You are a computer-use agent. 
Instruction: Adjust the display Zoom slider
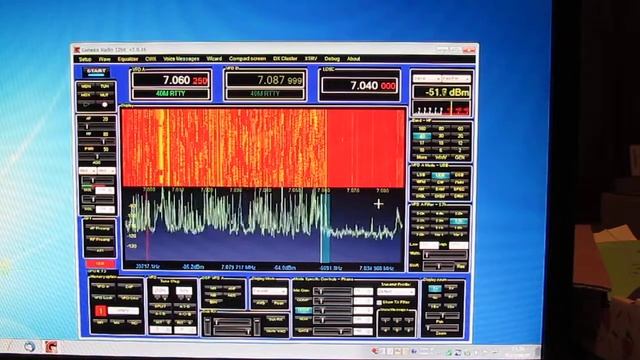coord(442,328)
